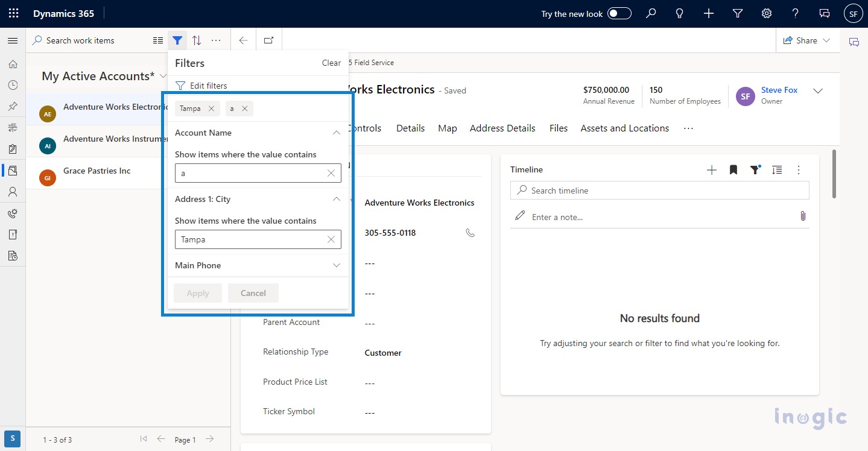This screenshot has width=868, height=451.
Task: Open Assets and Locations tab
Action: [x=625, y=128]
